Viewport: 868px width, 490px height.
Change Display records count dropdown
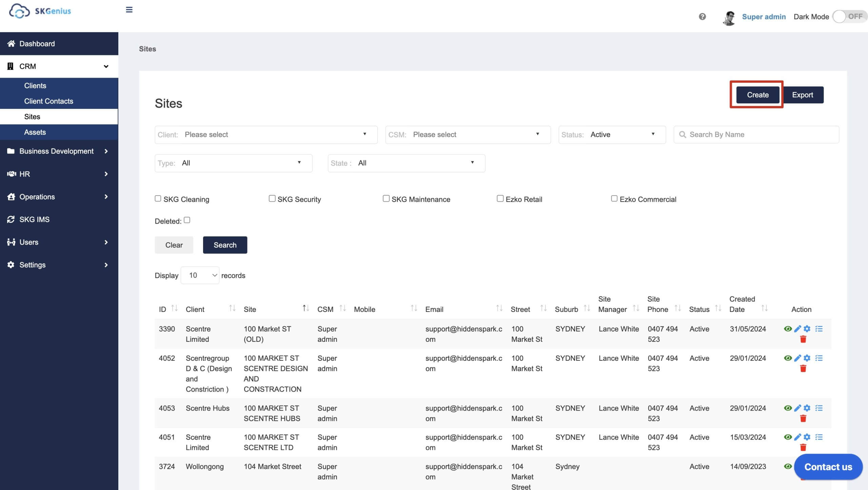[x=200, y=275]
